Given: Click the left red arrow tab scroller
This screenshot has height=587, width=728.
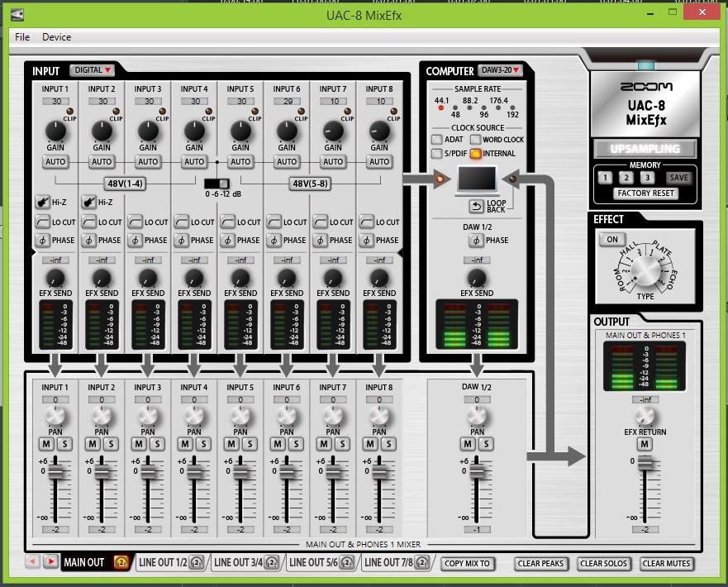Looking at the screenshot, I should [x=32, y=561].
